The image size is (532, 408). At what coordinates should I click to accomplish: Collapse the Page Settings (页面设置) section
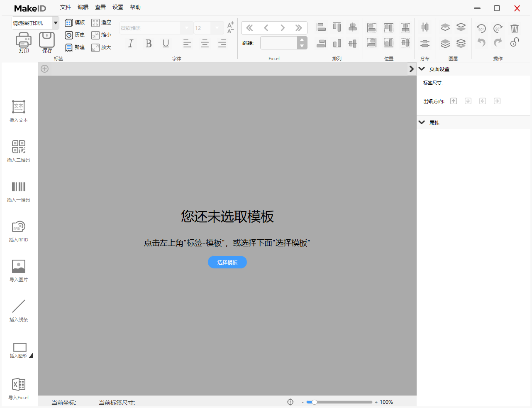click(422, 69)
